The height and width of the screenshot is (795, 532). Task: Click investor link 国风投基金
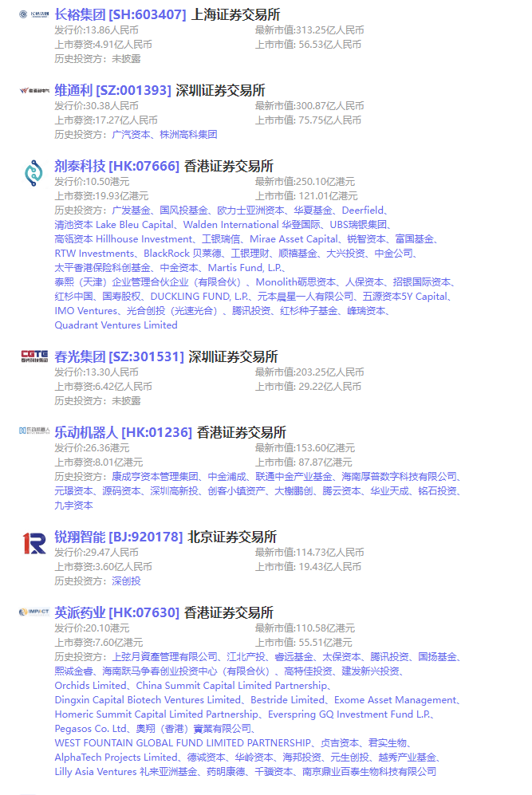(x=183, y=211)
